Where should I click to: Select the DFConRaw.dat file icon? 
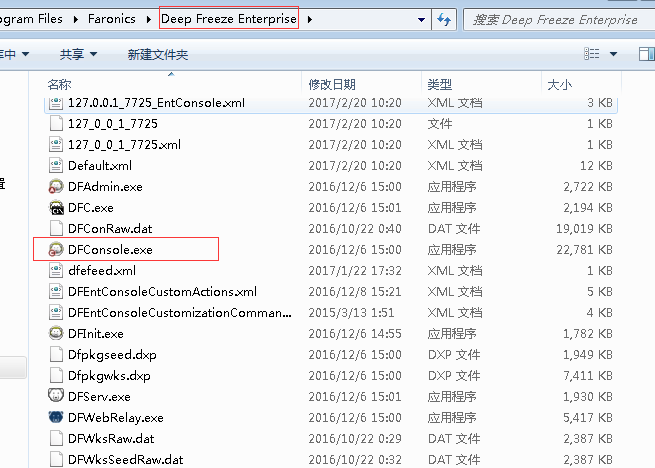click(x=56, y=228)
